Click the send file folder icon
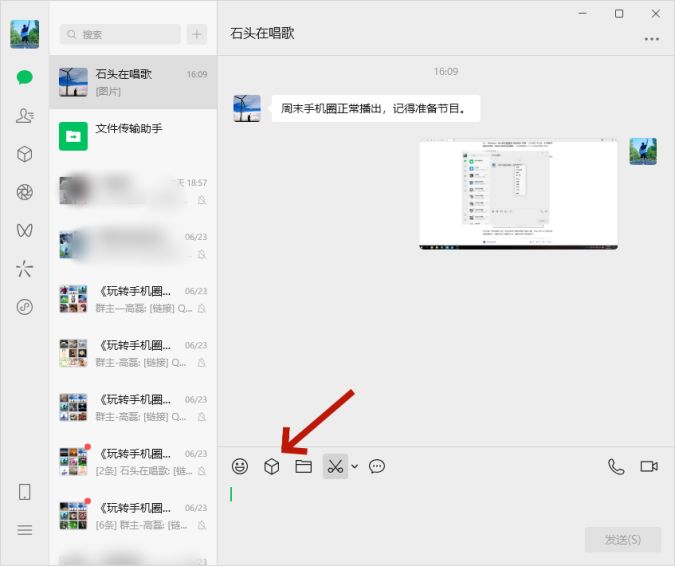This screenshot has width=675, height=566. tap(303, 466)
